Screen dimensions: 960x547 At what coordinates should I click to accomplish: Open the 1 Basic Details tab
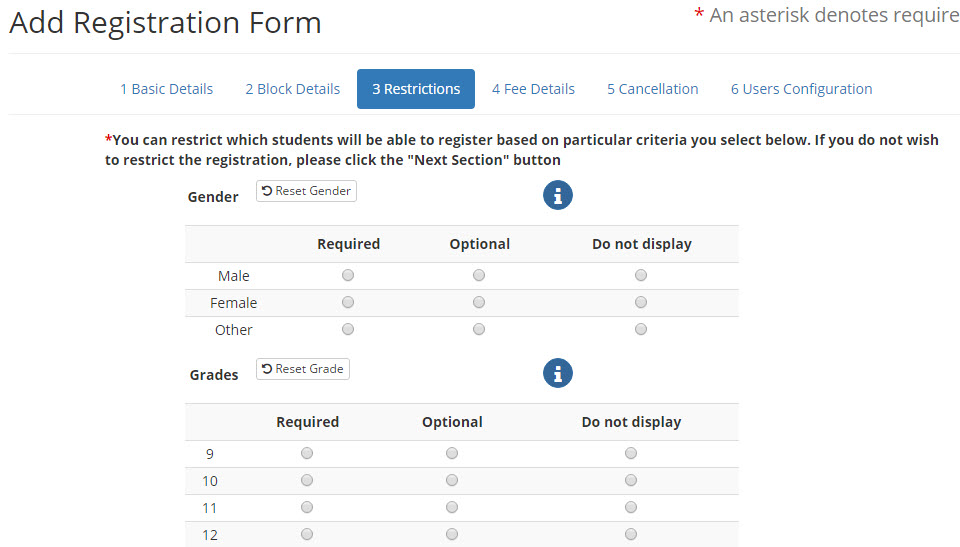point(167,89)
